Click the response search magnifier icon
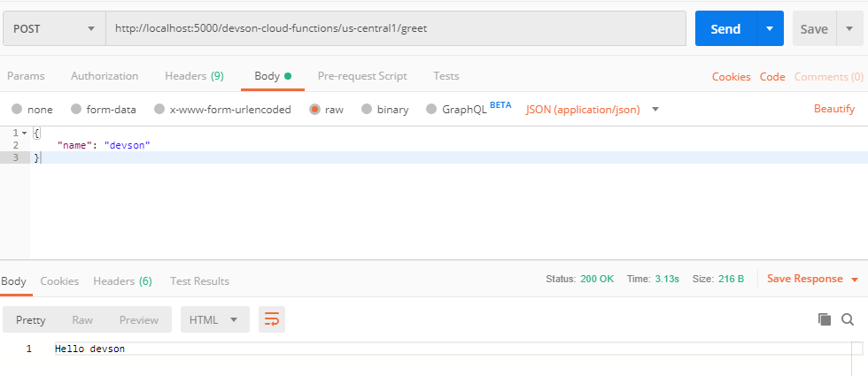 (x=849, y=319)
